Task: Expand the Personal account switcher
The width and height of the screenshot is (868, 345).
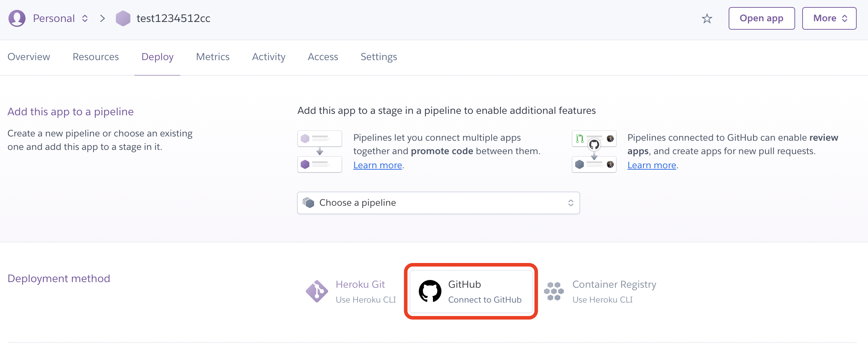Action: coord(60,18)
